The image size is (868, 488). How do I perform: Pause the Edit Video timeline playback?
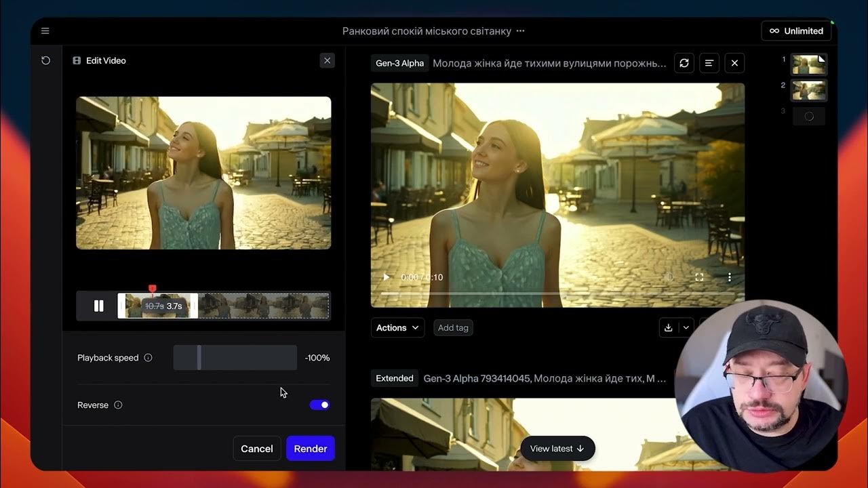coord(99,306)
